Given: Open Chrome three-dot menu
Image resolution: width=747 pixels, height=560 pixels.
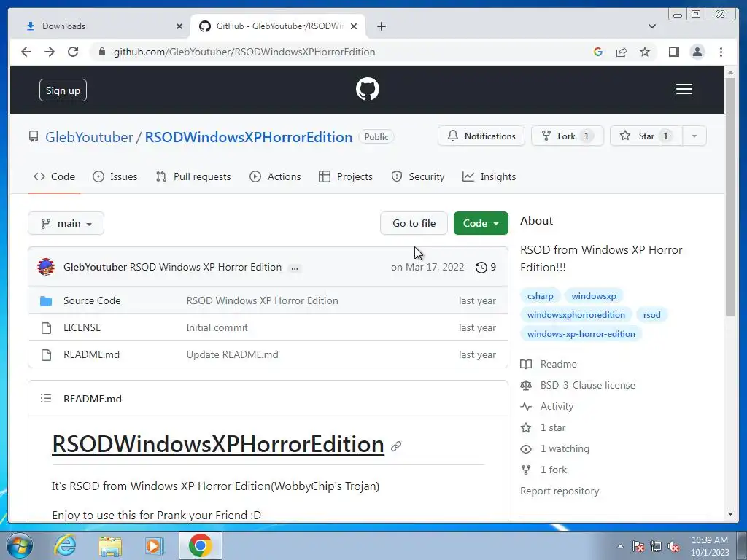Looking at the screenshot, I should click(x=721, y=52).
